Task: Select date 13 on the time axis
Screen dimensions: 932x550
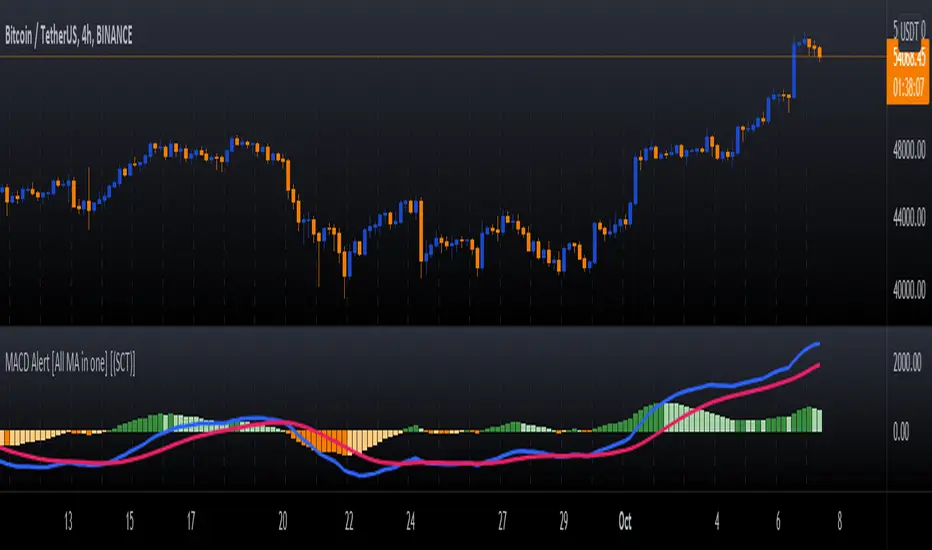Action: click(68, 521)
